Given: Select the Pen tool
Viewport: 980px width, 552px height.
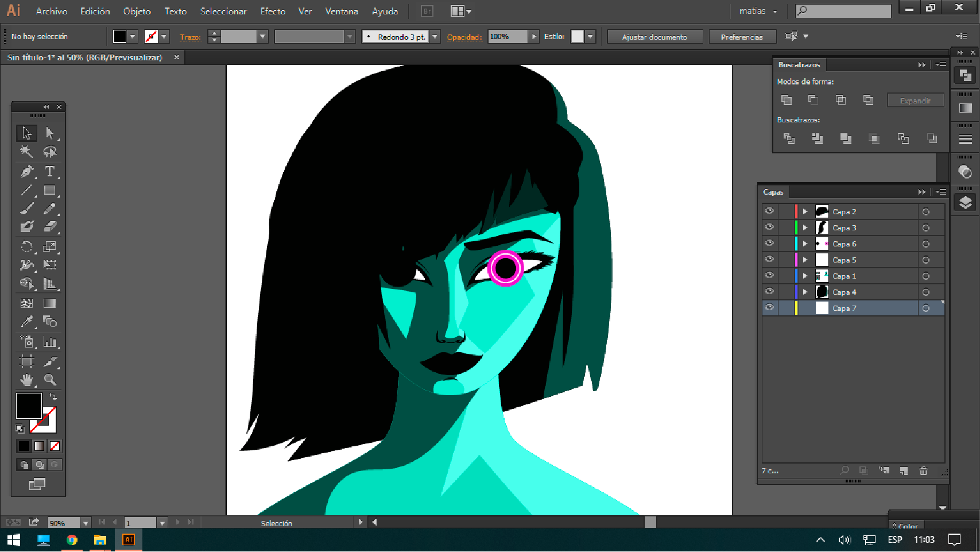Looking at the screenshot, I should click(26, 171).
